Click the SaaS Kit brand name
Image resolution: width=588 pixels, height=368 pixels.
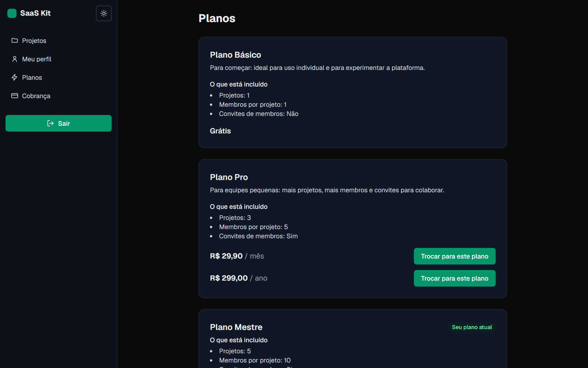point(36,13)
